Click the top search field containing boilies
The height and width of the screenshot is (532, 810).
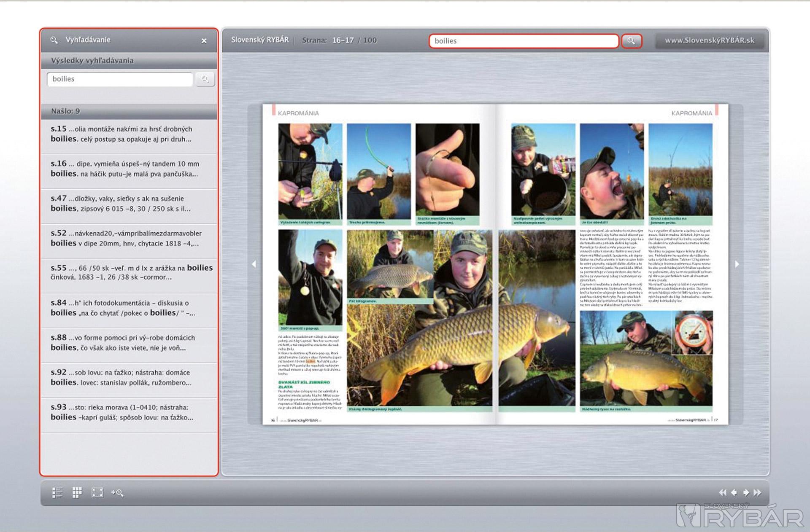coord(523,41)
